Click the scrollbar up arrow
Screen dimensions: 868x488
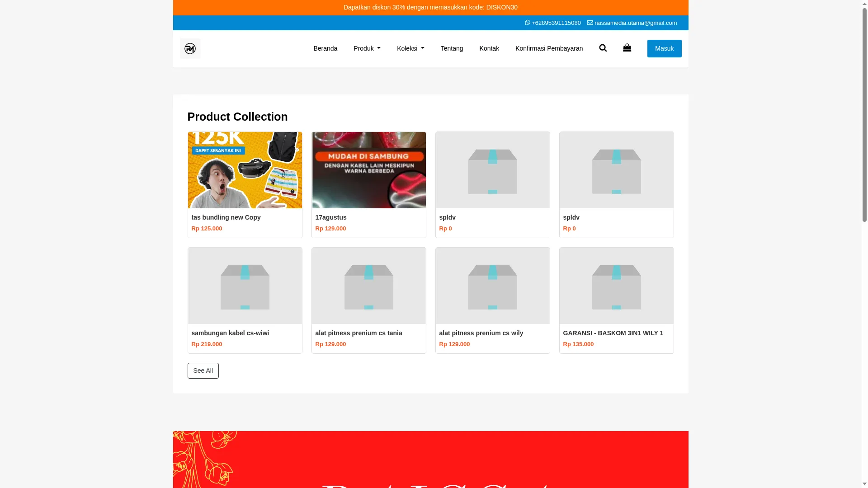[x=864, y=4]
